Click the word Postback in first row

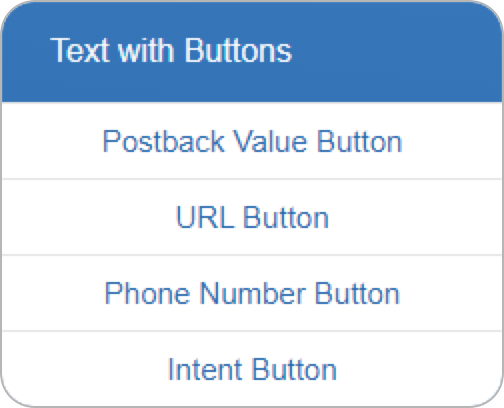pos(163,141)
